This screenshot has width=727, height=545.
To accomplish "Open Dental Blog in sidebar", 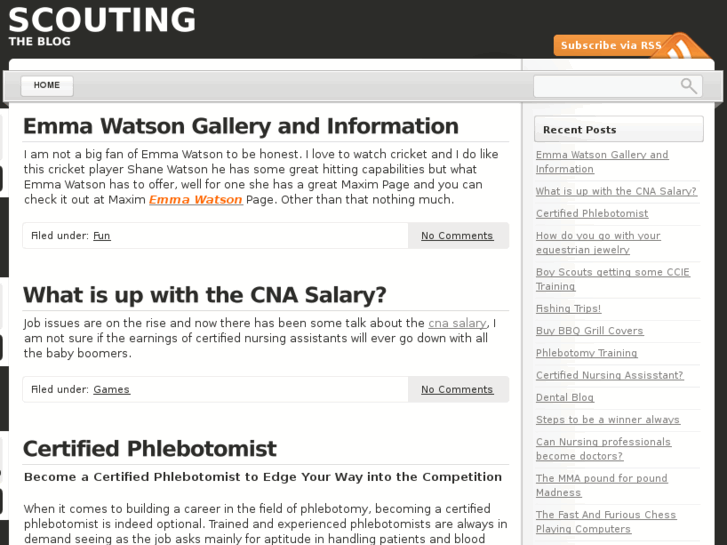I will pos(564,398).
